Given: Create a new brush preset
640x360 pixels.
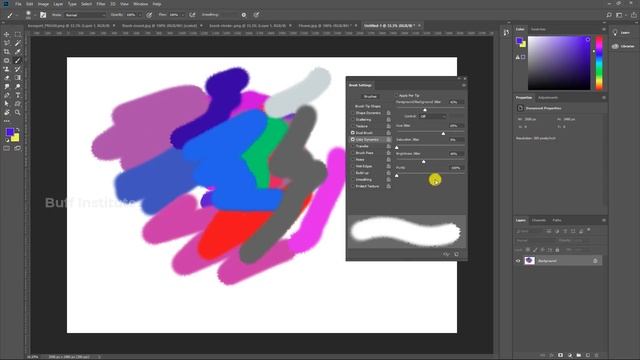Looking at the screenshot, I should (456, 254).
